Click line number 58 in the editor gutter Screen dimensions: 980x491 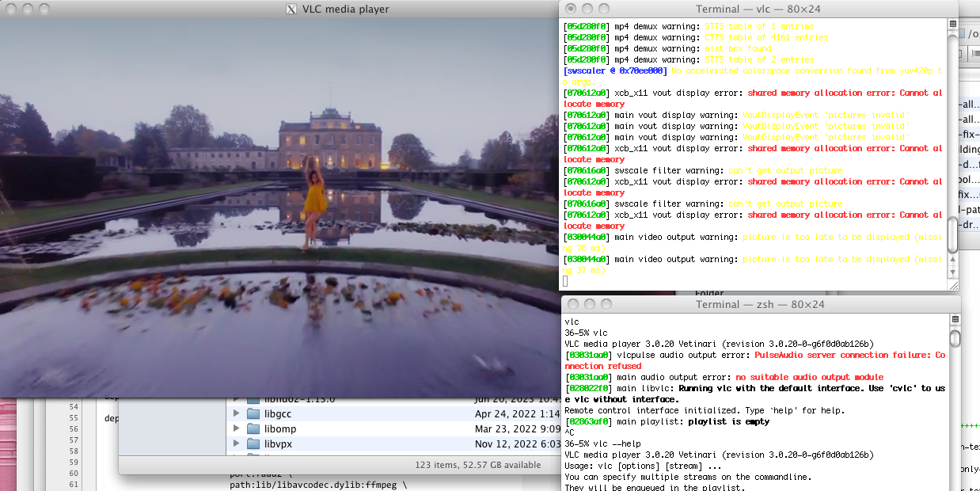74,451
